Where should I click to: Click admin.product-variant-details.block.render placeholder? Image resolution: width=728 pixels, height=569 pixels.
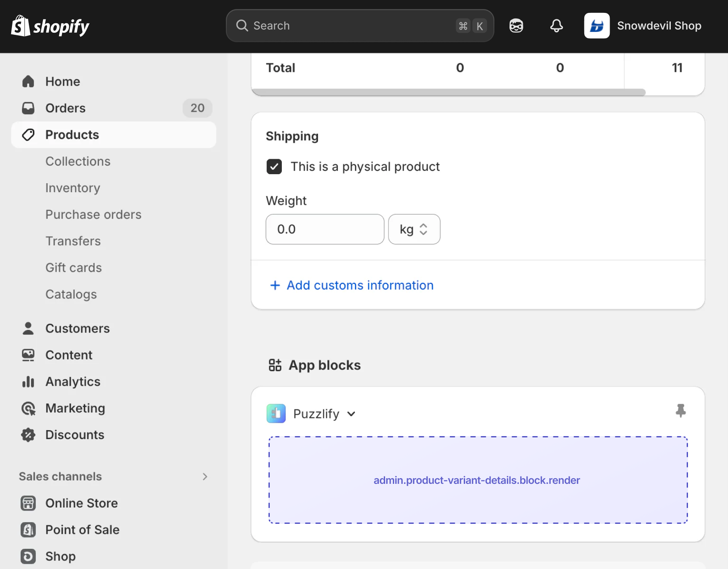coord(478,480)
